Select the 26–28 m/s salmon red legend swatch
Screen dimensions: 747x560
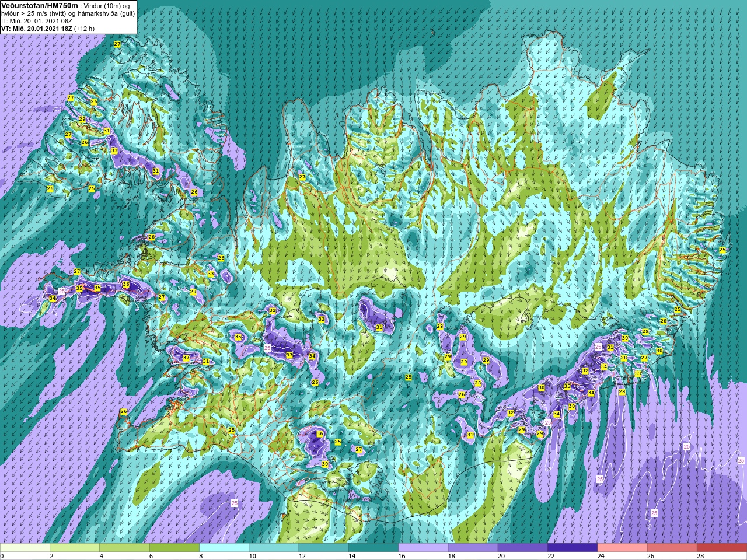click(x=672, y=548)
